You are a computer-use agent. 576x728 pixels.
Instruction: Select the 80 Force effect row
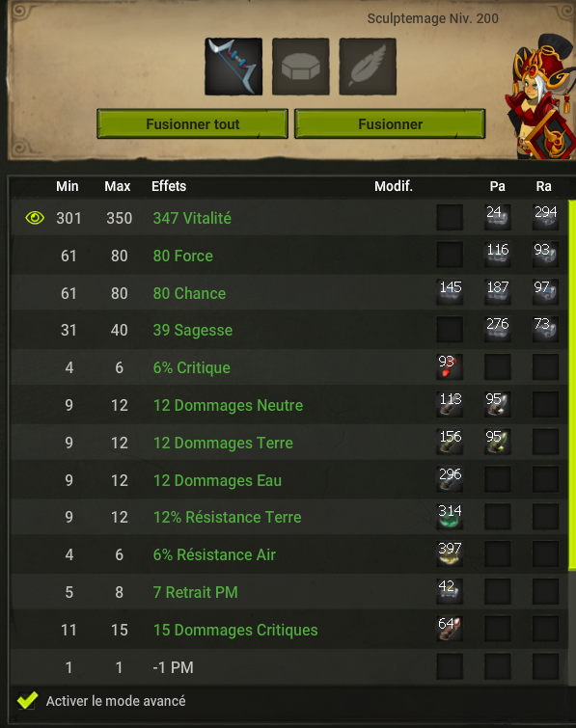[x=288, y=255]
